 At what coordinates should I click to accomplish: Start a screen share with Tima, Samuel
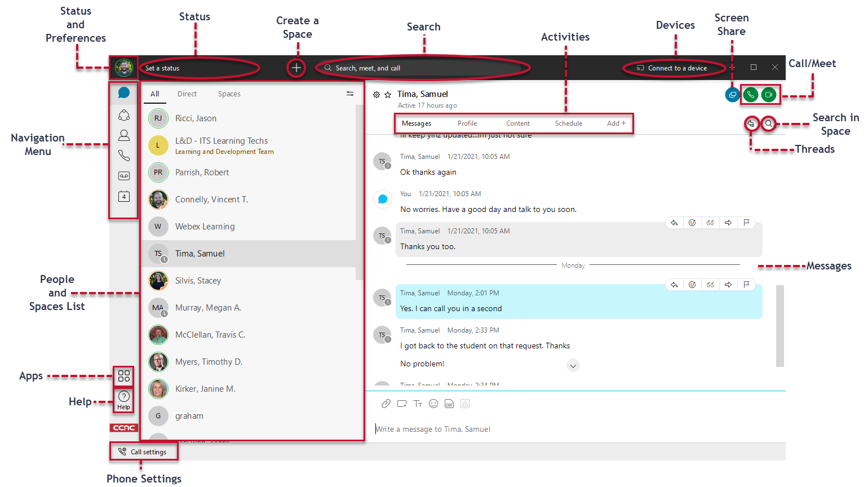click(732, 95)
